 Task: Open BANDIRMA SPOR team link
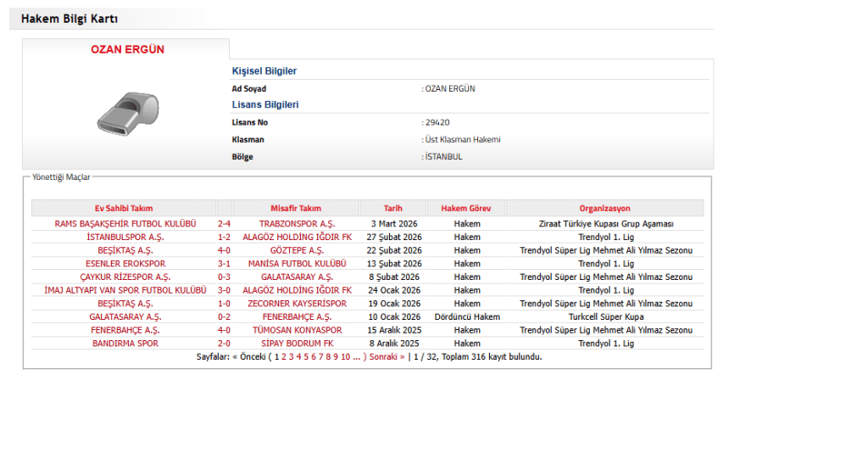[125, 344]
